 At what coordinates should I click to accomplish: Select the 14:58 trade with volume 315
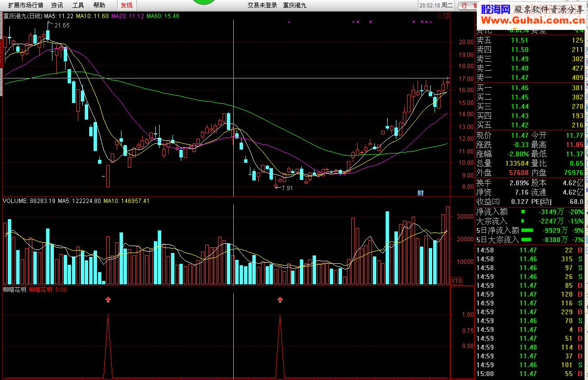coord(530,259)
